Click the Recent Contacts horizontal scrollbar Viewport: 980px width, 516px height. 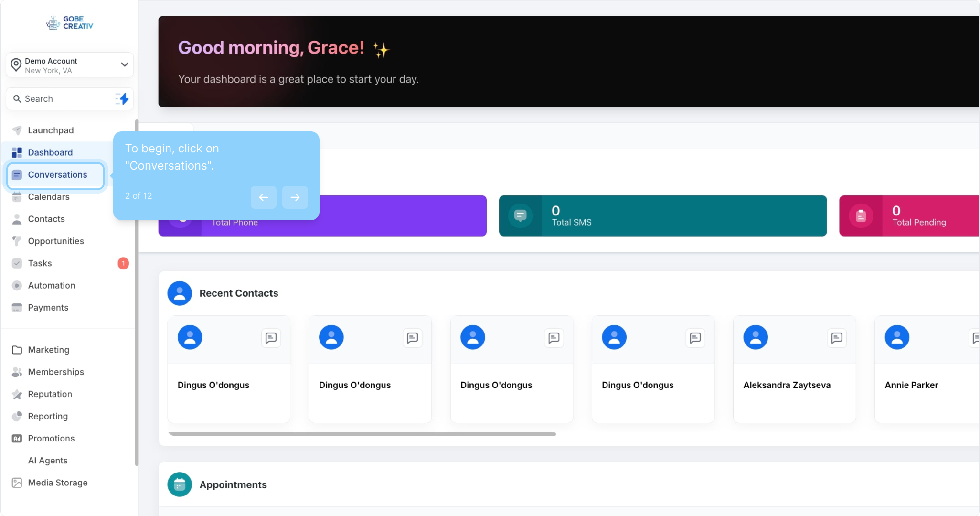pos(362,434)
